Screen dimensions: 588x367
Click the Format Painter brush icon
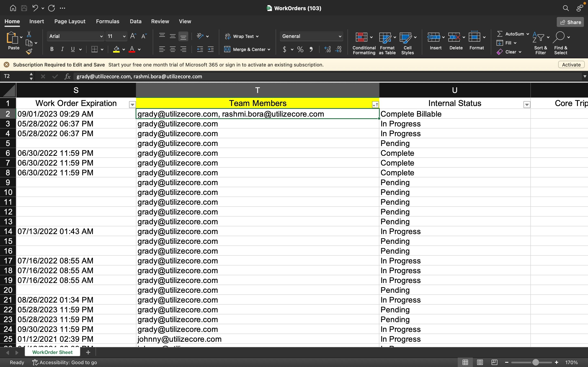(29, 51)
